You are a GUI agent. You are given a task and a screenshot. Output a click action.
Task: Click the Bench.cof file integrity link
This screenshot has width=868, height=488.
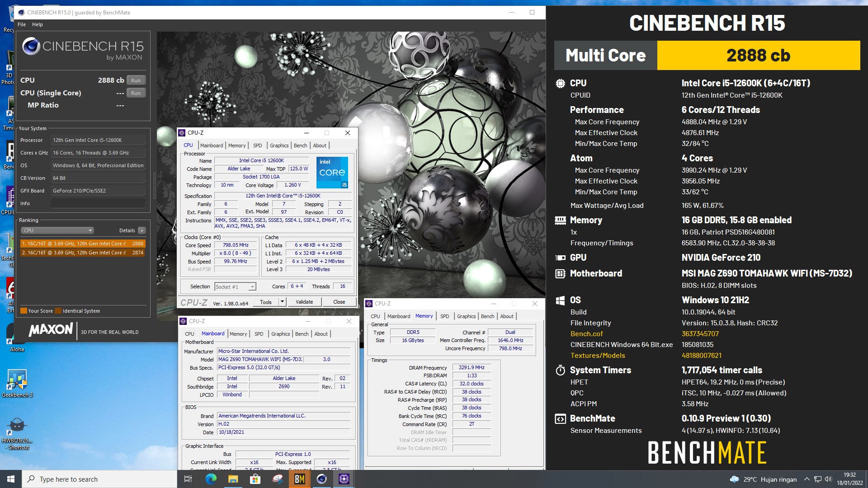[x=586, y=334]
